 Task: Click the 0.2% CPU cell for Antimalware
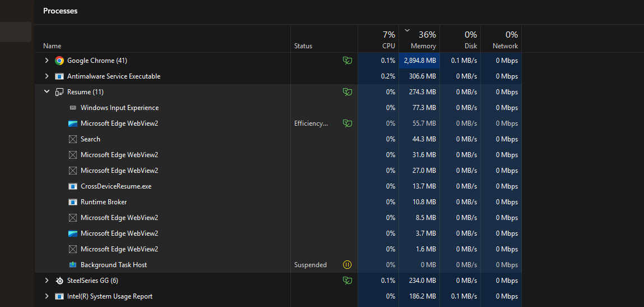pos(378,76)
